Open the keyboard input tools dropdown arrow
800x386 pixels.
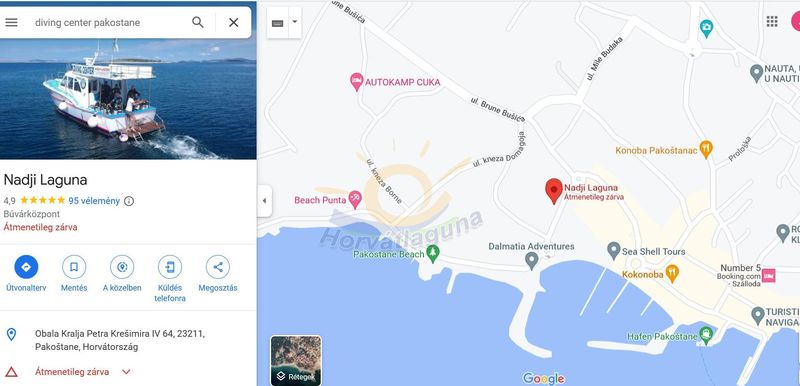point(294,22)
